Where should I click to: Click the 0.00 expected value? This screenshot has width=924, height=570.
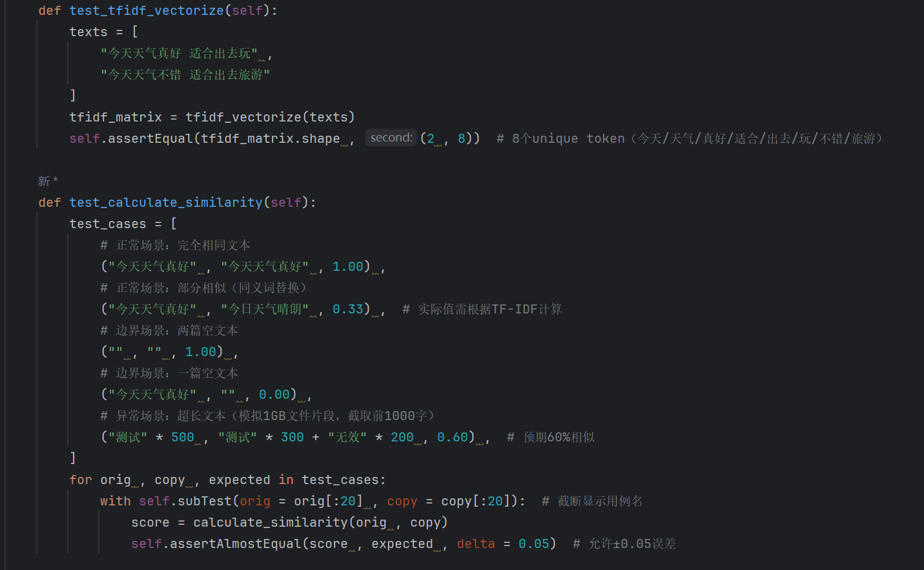(x=274, y=394)
